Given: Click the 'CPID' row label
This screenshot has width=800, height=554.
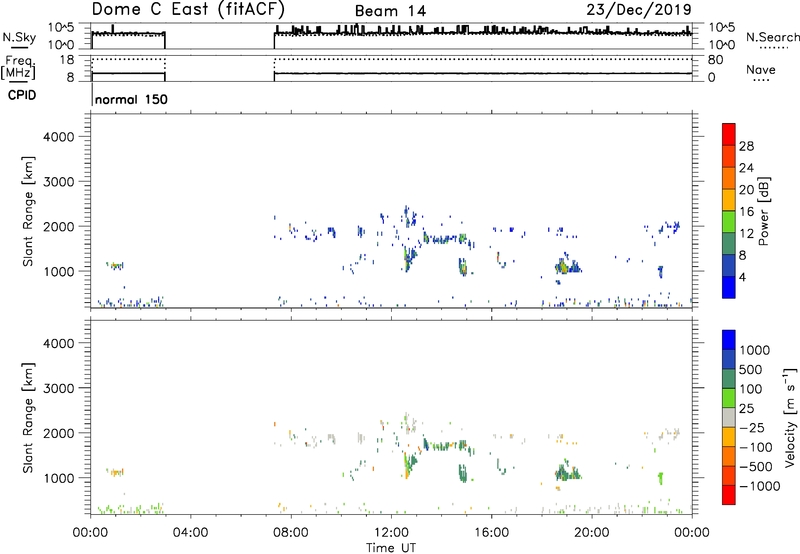Looking at the screenshot, I should pos(22,95).
